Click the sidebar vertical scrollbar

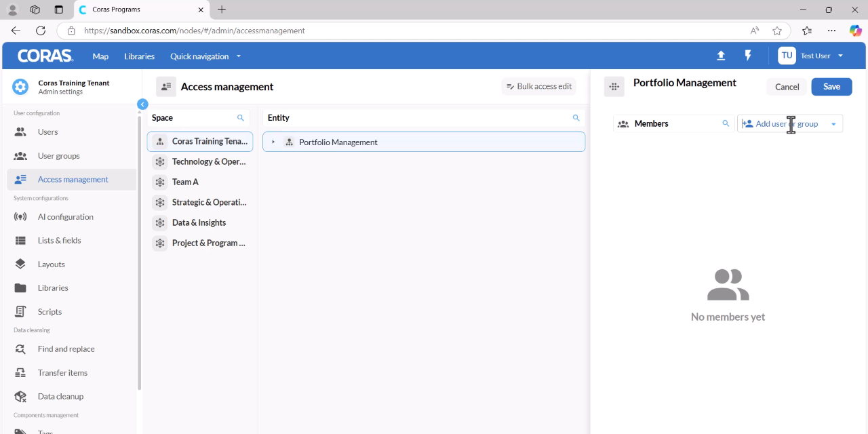pyautogui.click(x=140, y=252)
